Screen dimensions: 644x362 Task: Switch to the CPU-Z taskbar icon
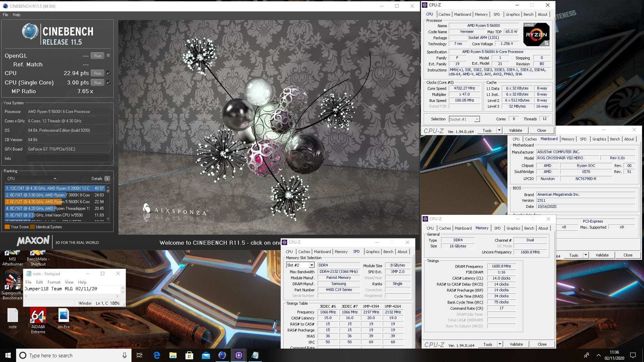tap(238, 355)
